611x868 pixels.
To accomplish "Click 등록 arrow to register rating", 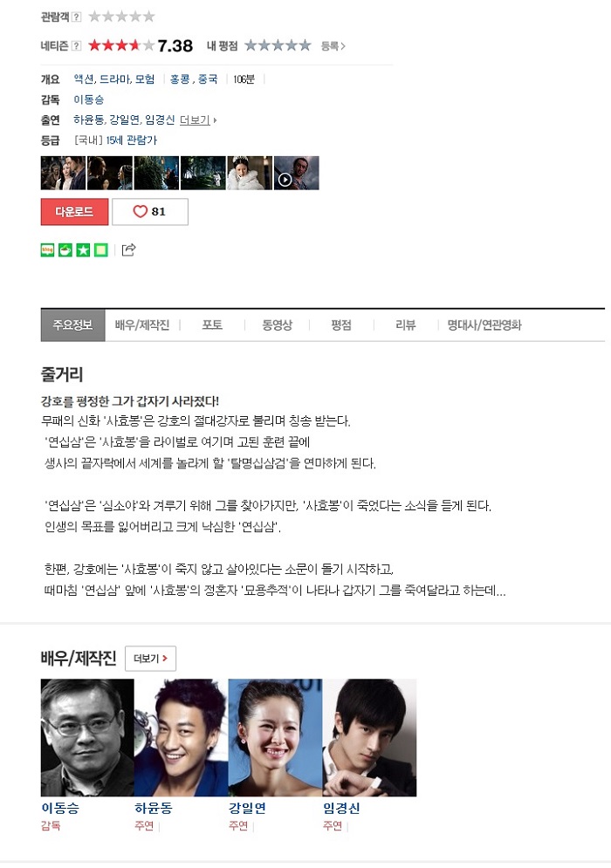I will click(333, 46).
